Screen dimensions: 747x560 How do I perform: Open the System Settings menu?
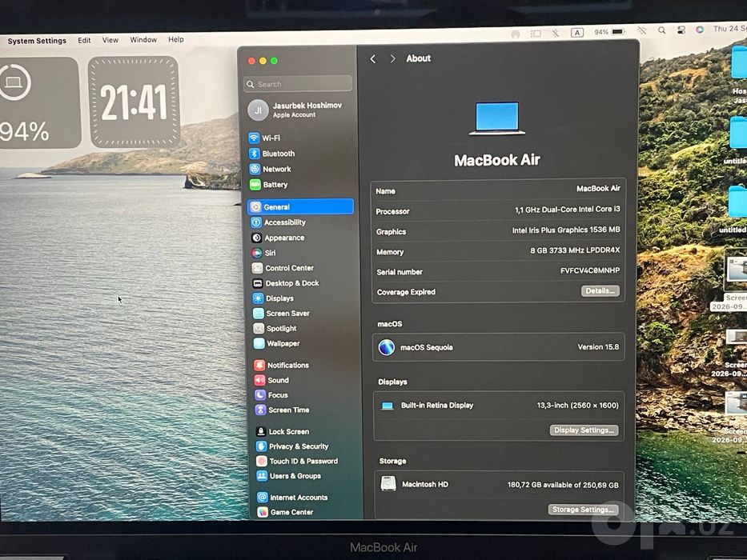pyautogui.click(x=37, y=41)
